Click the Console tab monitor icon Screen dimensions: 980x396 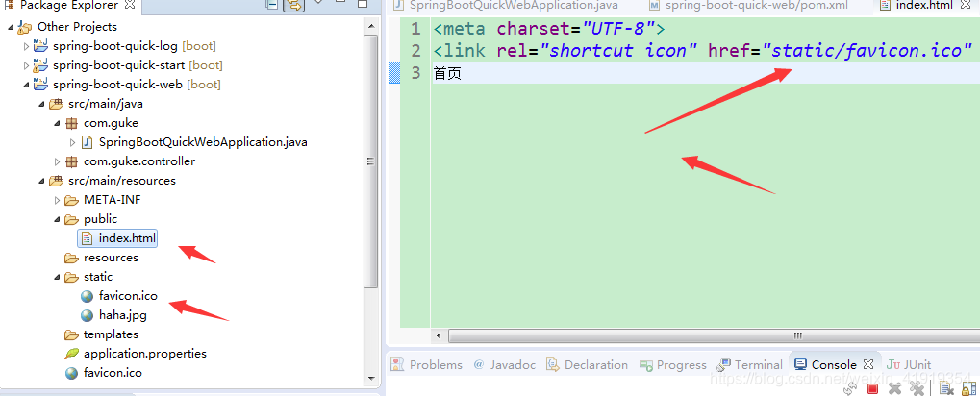[x=800, y=364]
